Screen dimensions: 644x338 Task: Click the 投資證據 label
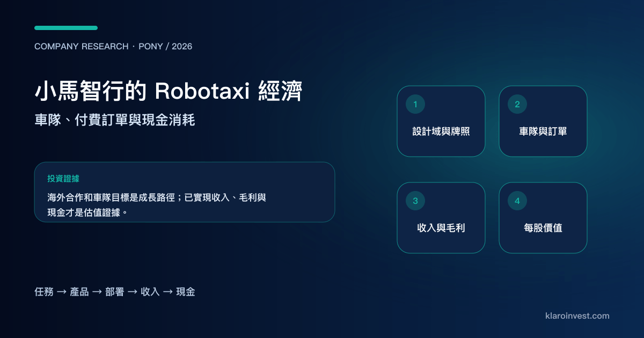pos(63,179)
